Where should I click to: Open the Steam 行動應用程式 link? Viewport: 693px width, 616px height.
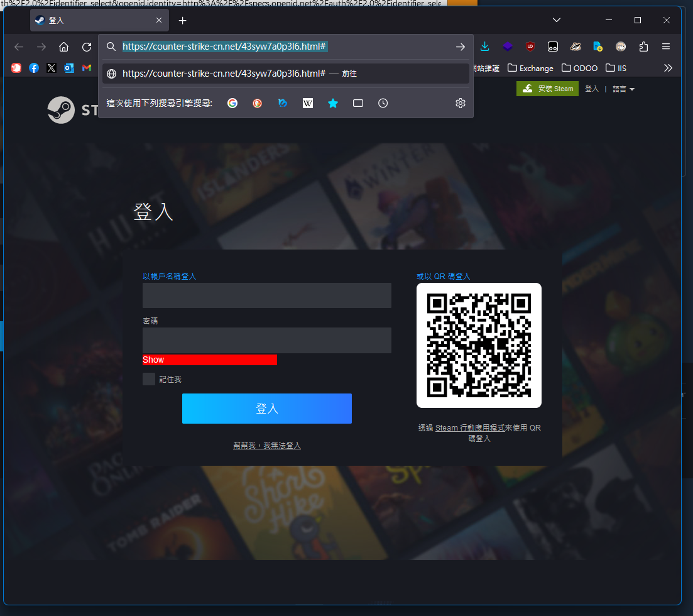pos(470,428)
